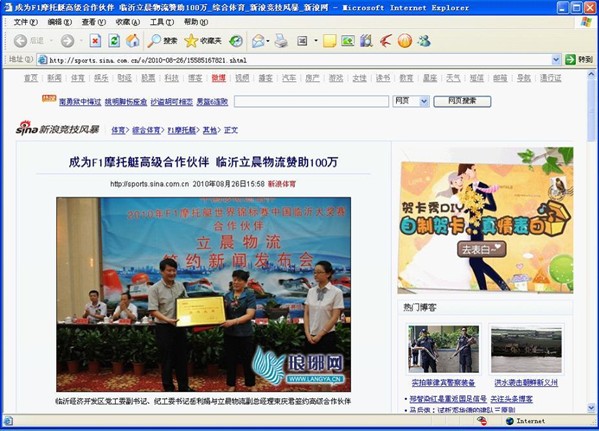Expand the Mail icon dropdown arrow

(268, 41)
